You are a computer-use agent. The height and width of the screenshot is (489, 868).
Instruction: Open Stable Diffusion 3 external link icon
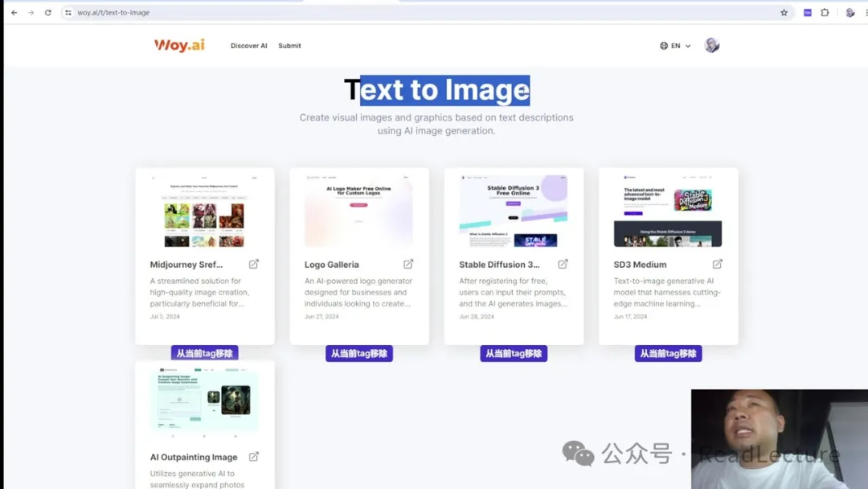point(563,264)
